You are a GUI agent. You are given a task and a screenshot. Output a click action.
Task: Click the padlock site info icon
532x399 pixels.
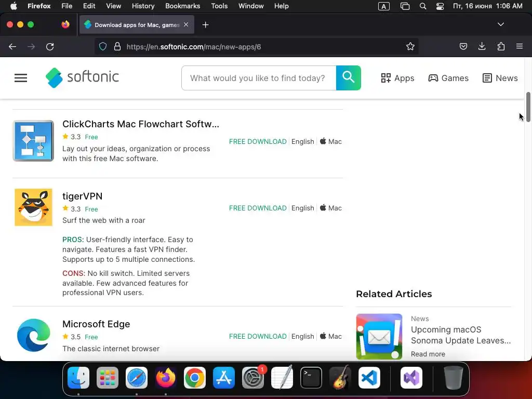coord(117,46)
